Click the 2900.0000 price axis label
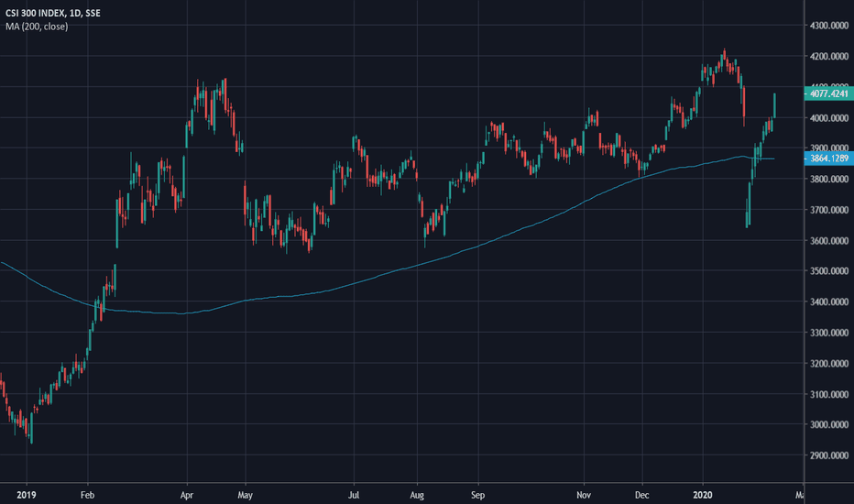The height and width of the screenshot is (504, 854). (x=829, y=455)
